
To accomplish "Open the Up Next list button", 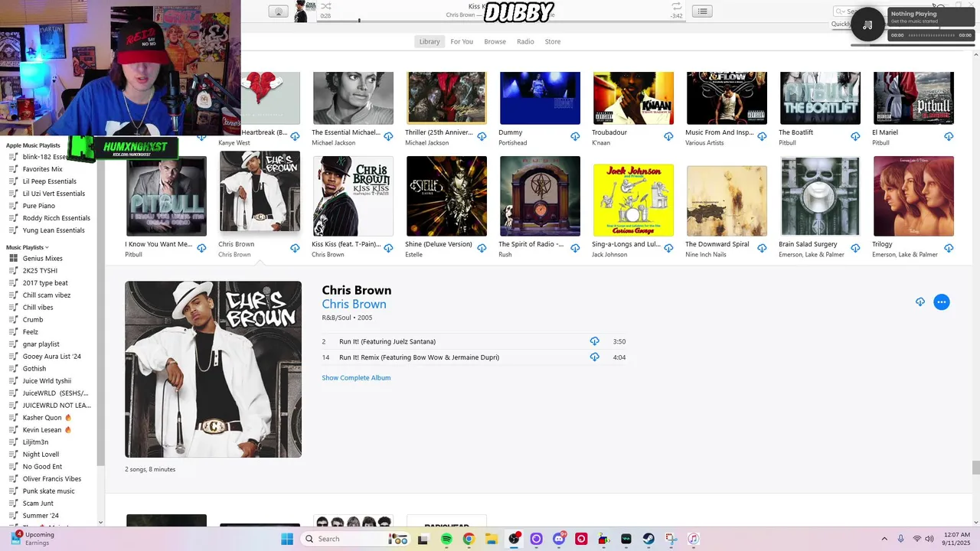I will coord(702,11).
